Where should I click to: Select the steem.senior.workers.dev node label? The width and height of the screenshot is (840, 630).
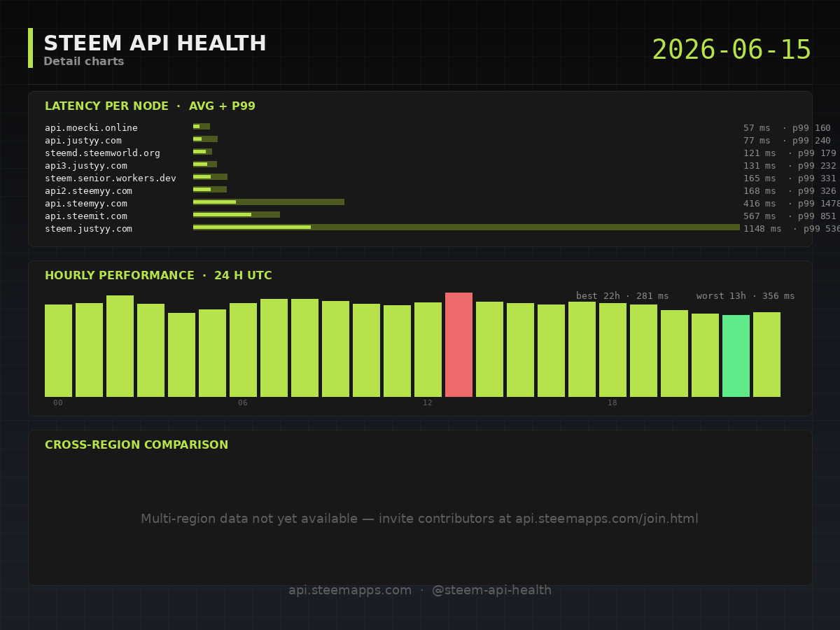[x=111, y=178]
